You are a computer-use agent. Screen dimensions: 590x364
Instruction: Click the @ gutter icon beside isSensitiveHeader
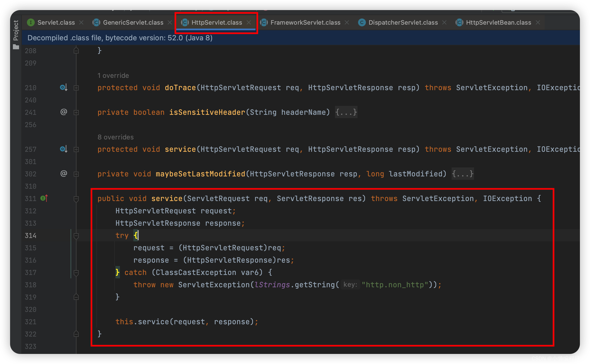point(64,112)
